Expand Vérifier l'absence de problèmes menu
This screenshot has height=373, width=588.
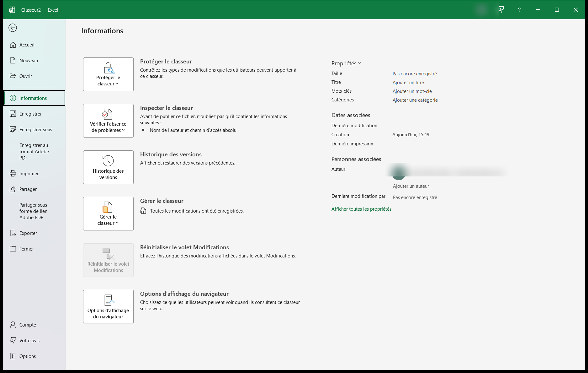click(x=108, y=121)
